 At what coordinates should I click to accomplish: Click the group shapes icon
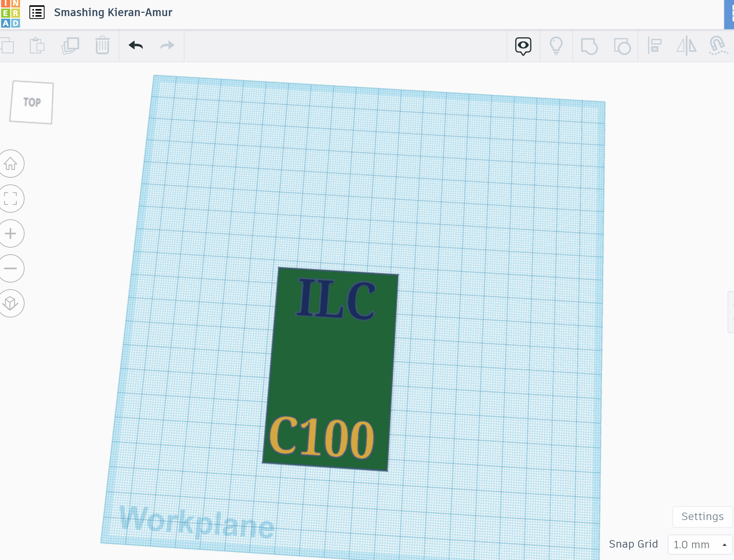click(x=589, y=46)
